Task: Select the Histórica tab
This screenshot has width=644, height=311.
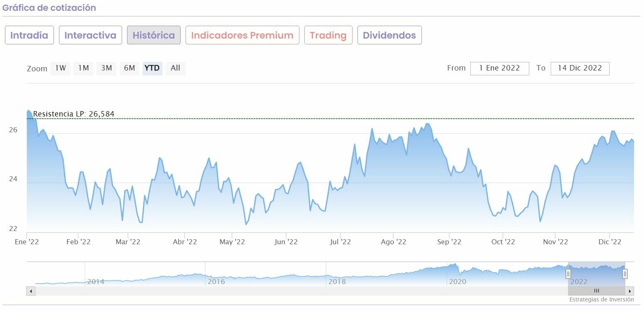Action: click(x=154, y=35)
